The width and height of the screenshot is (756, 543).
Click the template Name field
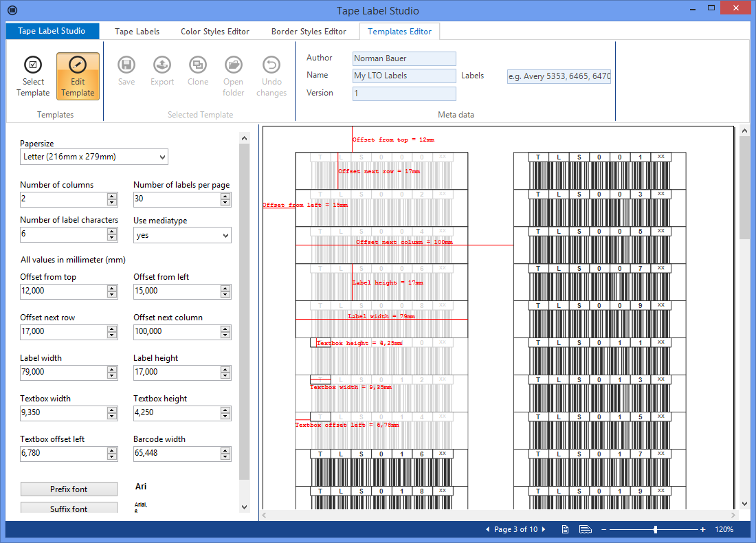pos(404,76)
